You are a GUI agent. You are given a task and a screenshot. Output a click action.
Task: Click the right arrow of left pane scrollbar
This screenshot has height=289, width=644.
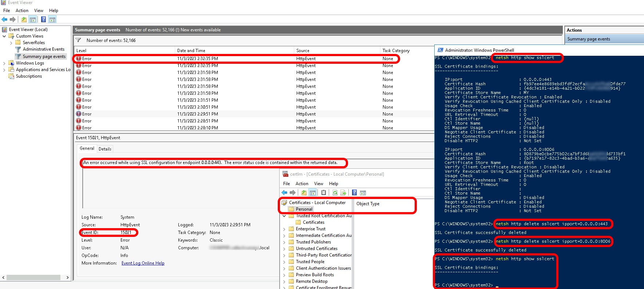pyautogui.click(x=67, y=278)
